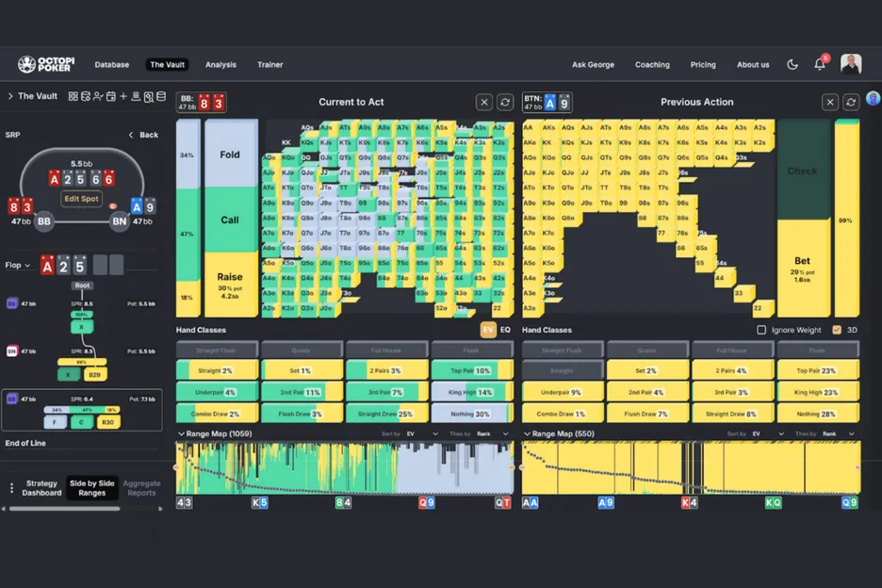Click the Edit Spot button

click(x=82, y=199)
